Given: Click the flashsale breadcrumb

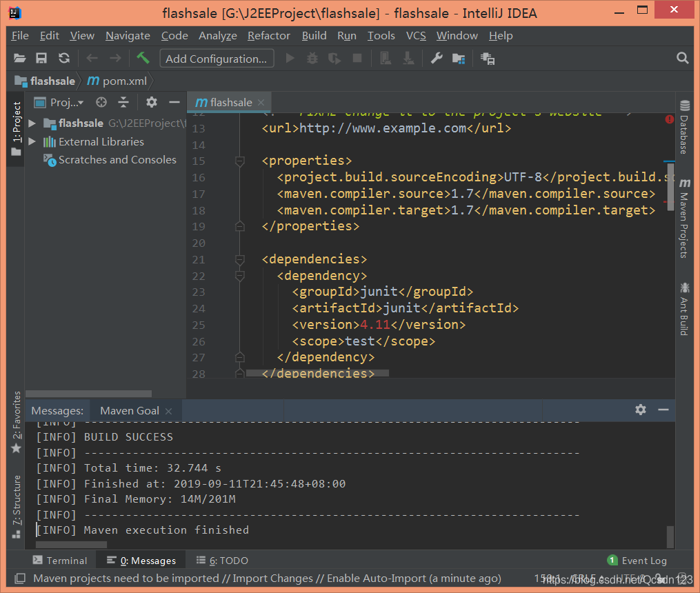Looking at the screenshot, I should (x=45, y=81).
